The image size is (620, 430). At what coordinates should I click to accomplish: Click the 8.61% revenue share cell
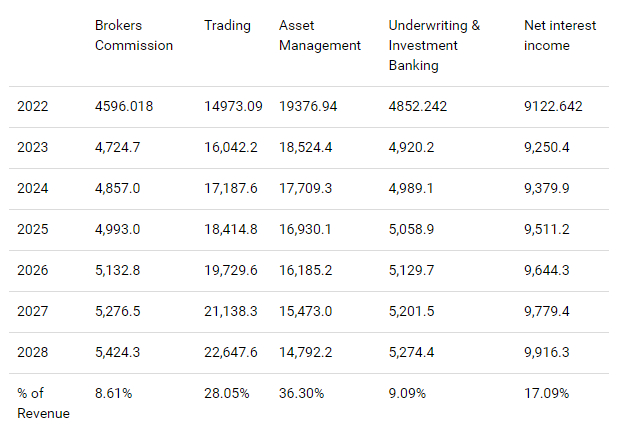[x=115, y=393]
